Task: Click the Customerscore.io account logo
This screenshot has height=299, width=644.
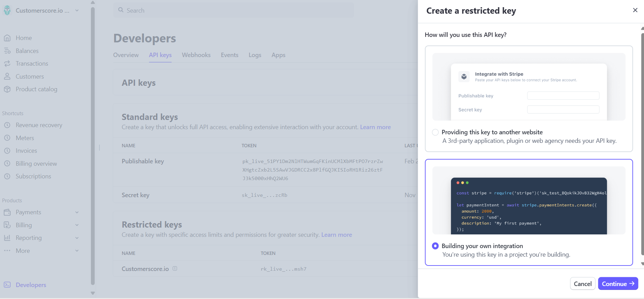Action: pyautogui.click(x=7, y=10)
